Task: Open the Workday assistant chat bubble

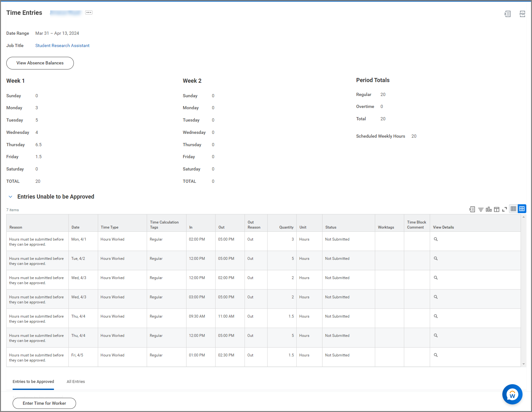Action: [x=512, y=394]
